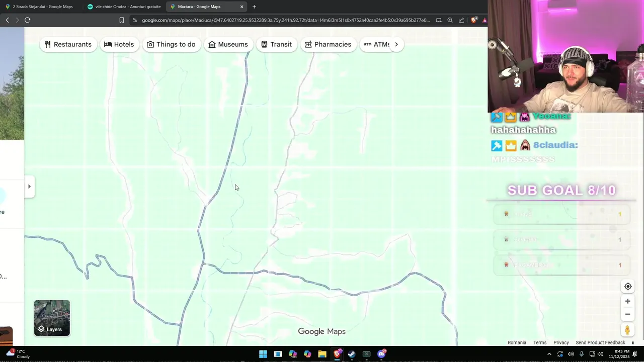The height and width of the screenshot is (362, 644).
Task: Open the site settings icon in address bar
Action: coord(134,20)
